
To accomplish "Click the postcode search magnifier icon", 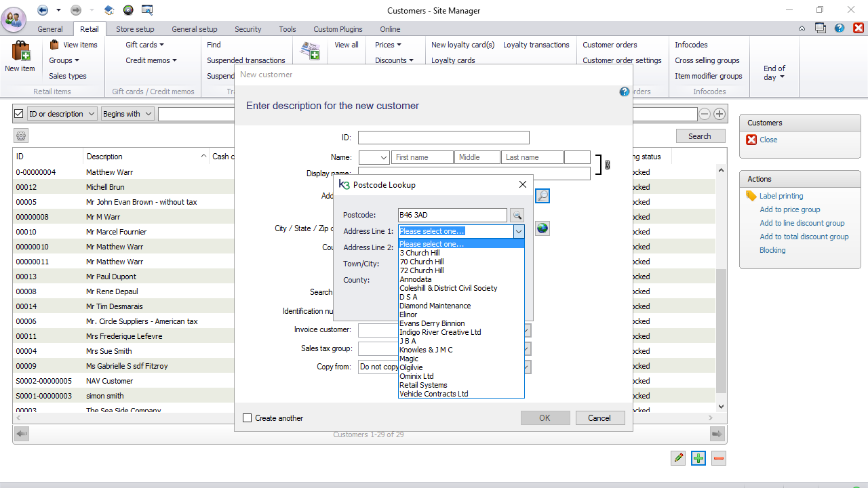I will (x=517, y=216).
